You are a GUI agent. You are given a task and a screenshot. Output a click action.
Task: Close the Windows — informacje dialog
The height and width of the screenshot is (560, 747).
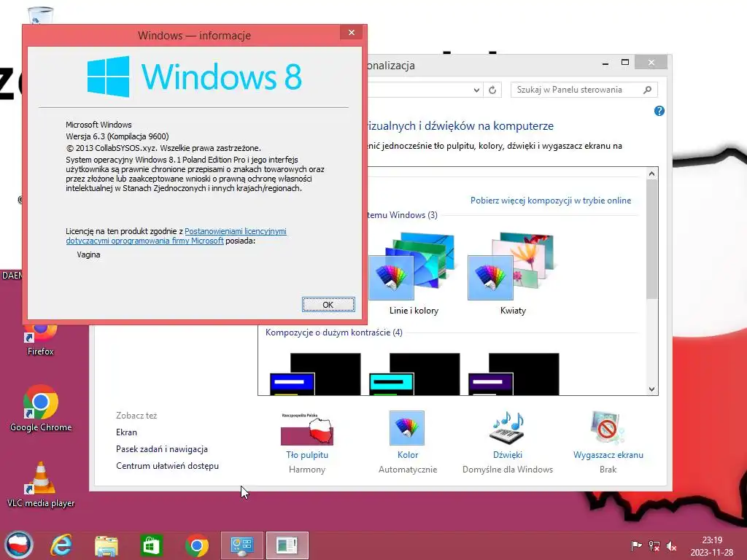pyautogui.click(x=352, y=32)
